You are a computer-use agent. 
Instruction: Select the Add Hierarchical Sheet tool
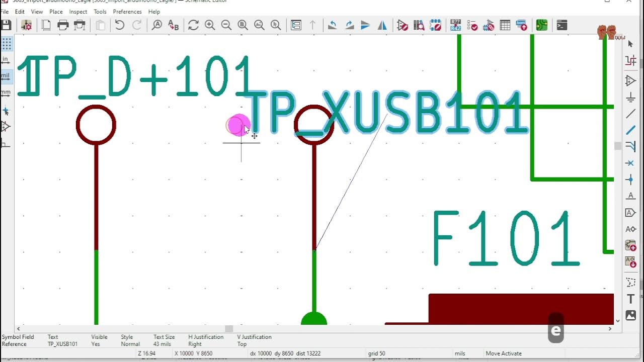[x=630, y=246]
